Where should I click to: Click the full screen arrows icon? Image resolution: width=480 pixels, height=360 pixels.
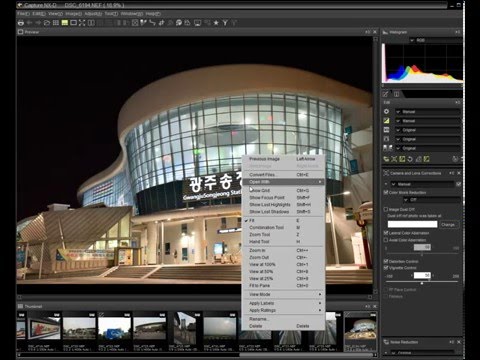(x=82, y=23)
